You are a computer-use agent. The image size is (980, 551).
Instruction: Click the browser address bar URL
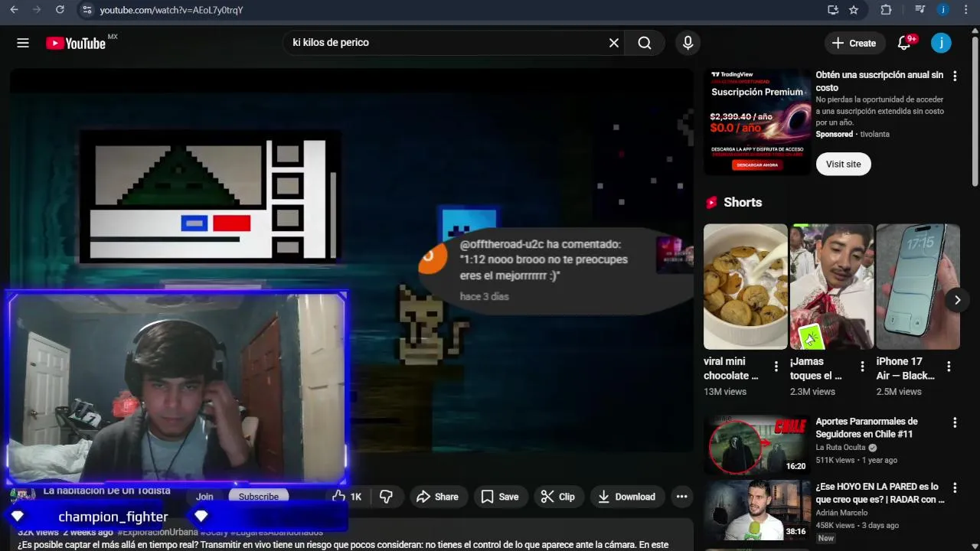click(x=171, y=10)
